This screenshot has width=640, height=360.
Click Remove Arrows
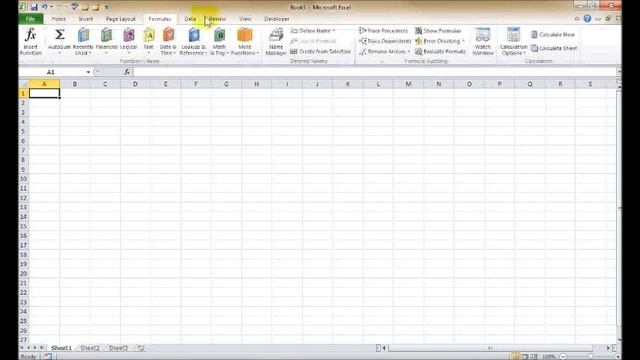pos(384,51)
